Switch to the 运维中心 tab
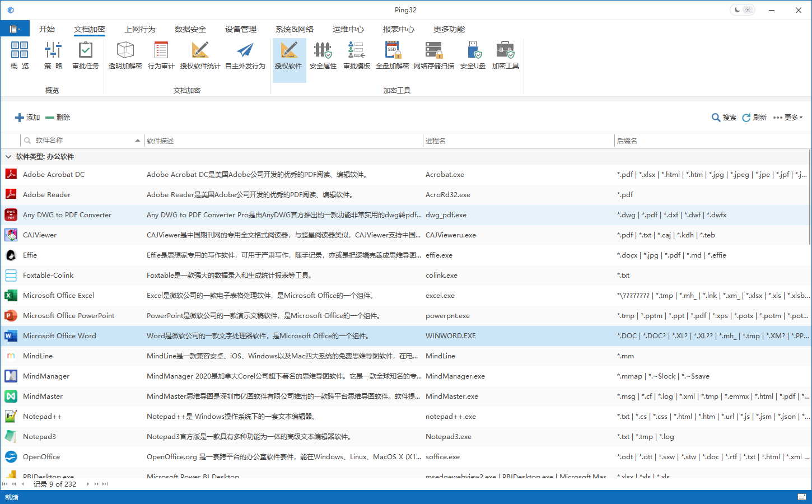Viewport: 812px width, 504px height. tap(348, 29)
